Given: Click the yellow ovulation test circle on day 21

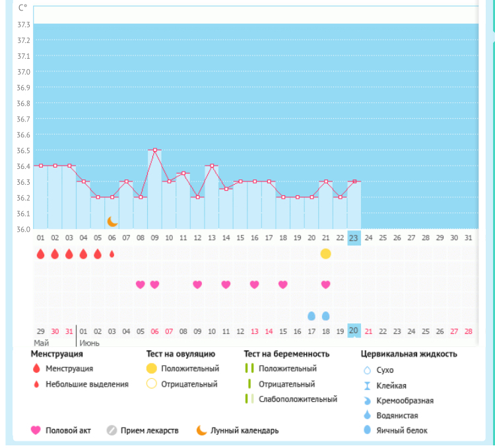Looking at the screenshot, I should pyautogui.click(x=325, y=254).
